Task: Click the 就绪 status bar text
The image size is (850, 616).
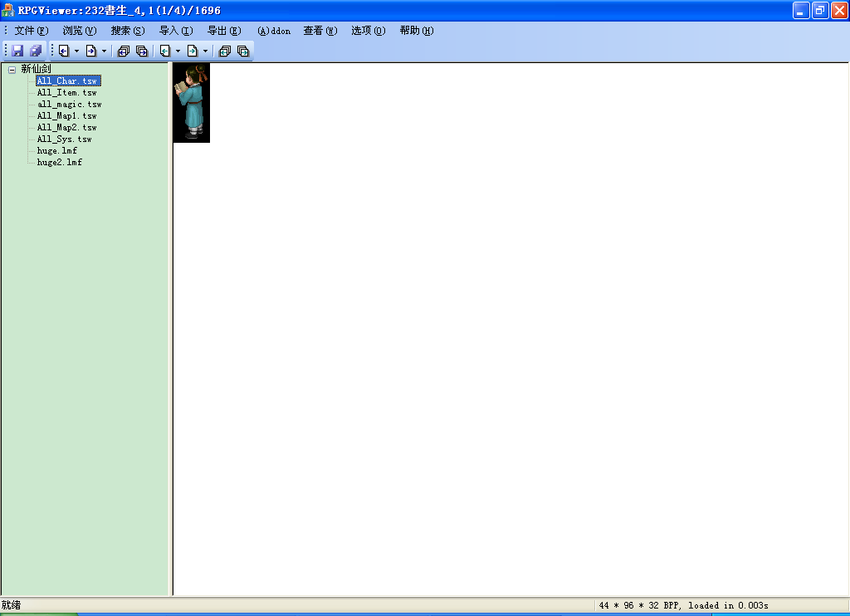Action: [x=11, y=605]
